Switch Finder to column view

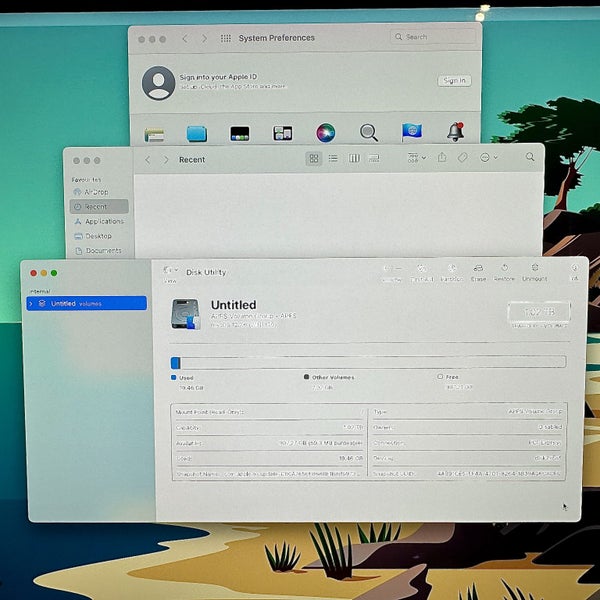[354, 158]
